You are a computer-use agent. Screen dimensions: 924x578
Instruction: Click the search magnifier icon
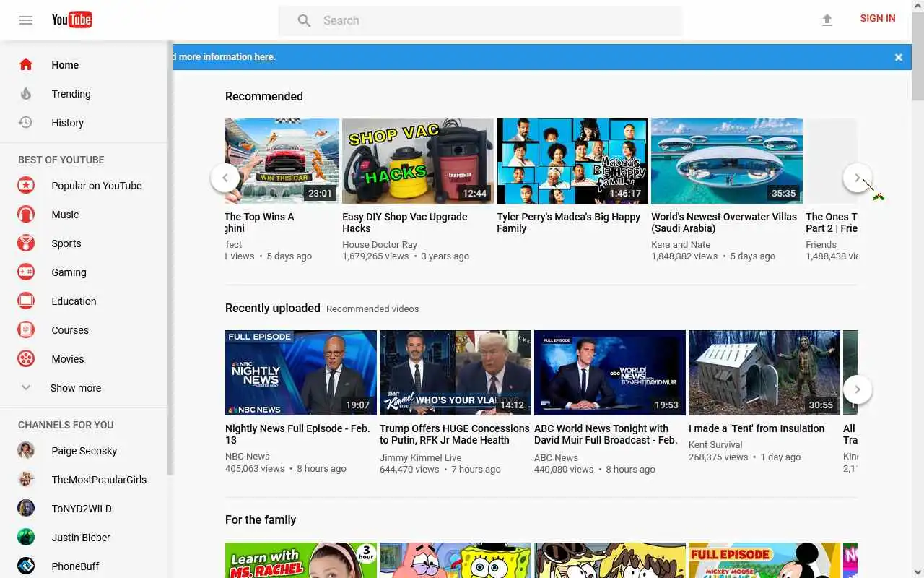pyautogui.click(x=304, y=21)
